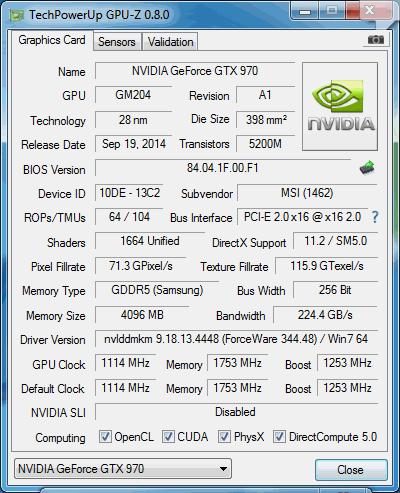Toggle the PhysX checkbox
This screenshot has height=493, width=400.
pos(224,436)
